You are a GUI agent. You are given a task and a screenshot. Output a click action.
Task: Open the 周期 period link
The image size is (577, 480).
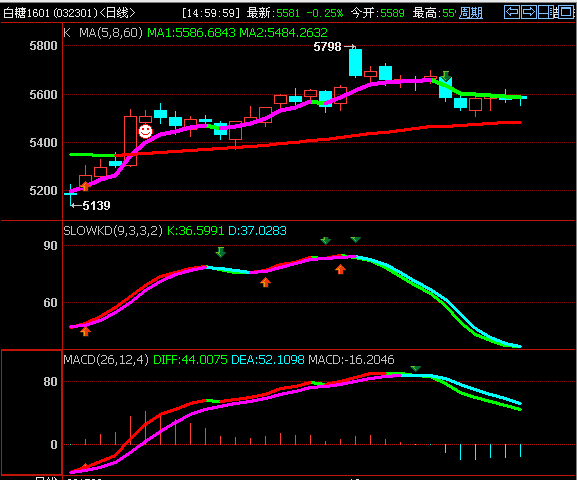point(471,13)
